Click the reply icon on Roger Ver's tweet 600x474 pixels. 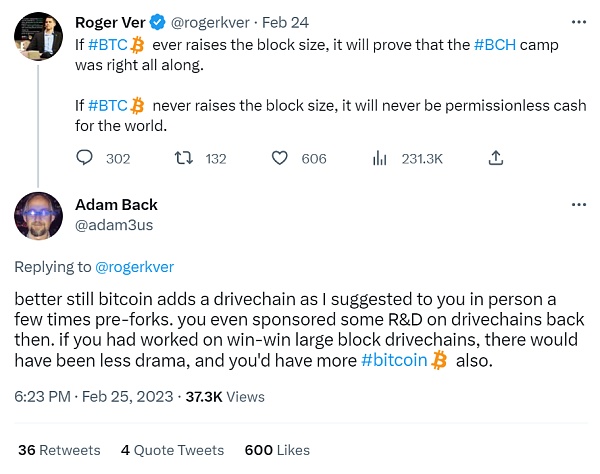[85, 158]
